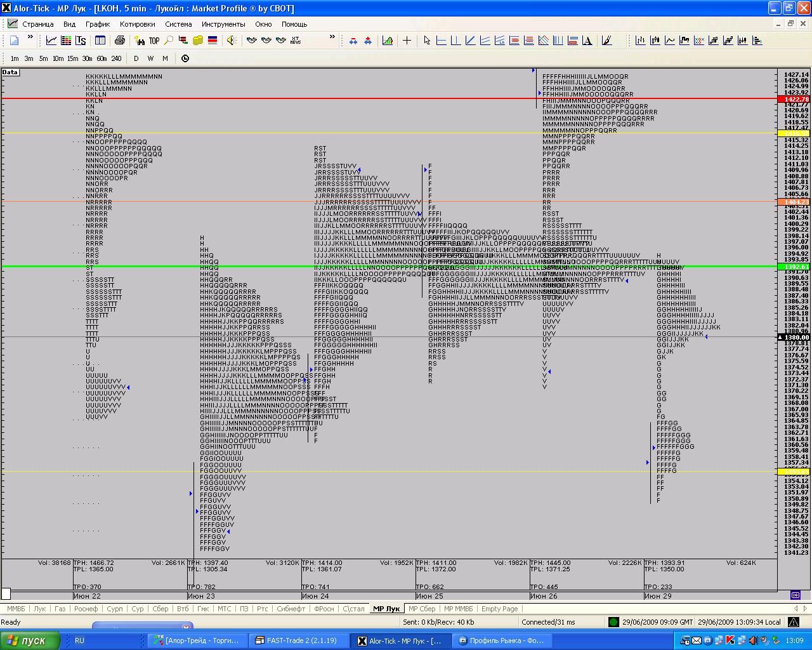812x650 pixels.
Task: Switch to the MP Сбер tab
Action: pos(422,609)
